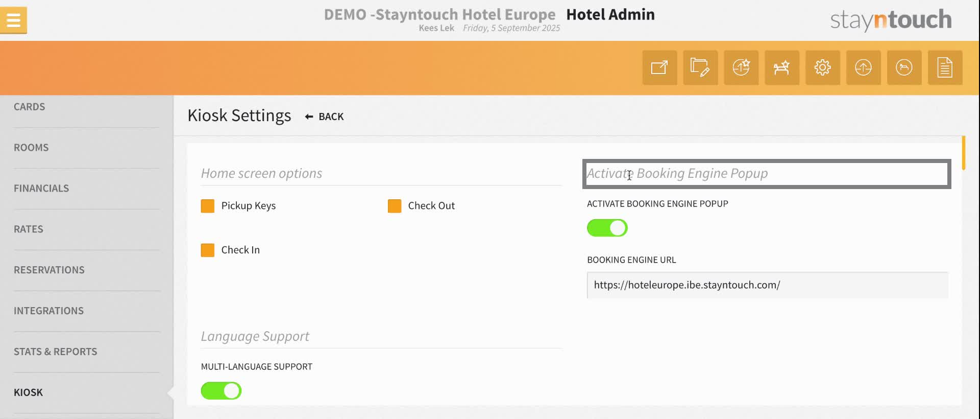Screen dimensions: 980x419
Task: Open the Rates sidebar section
Action: [29, 229]
